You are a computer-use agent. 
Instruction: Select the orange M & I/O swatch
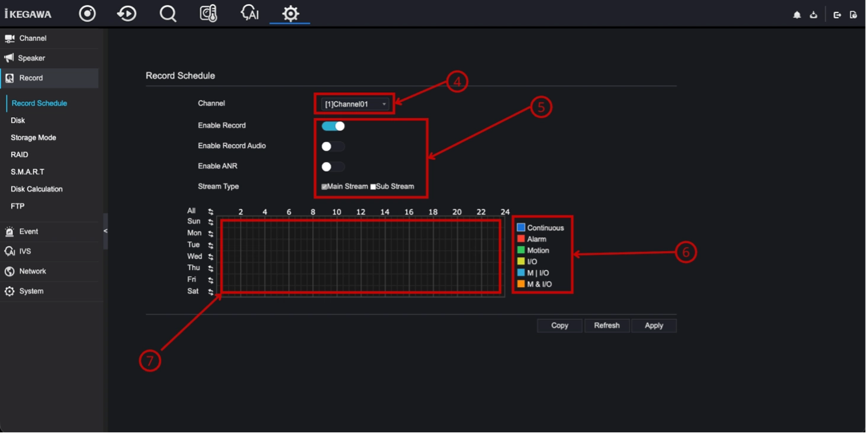tap(522, 285)
